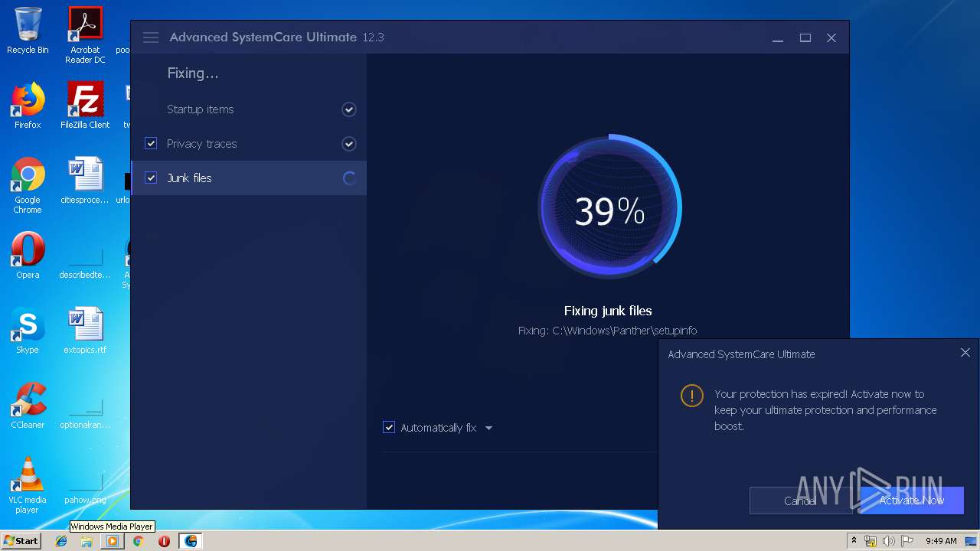Maximize the Advanced SystemCare Ultimate window
The image size is (980, 551).
pos(805,37)
